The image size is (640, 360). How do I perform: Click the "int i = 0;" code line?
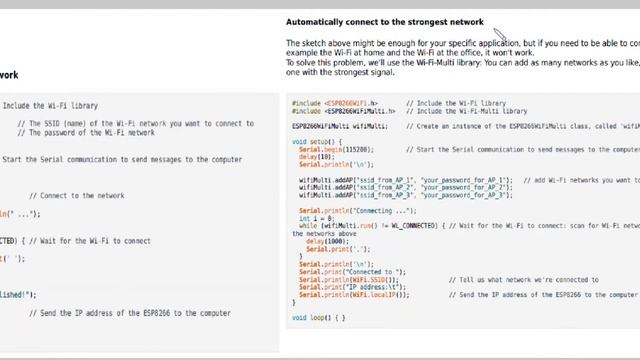[317, 218]
